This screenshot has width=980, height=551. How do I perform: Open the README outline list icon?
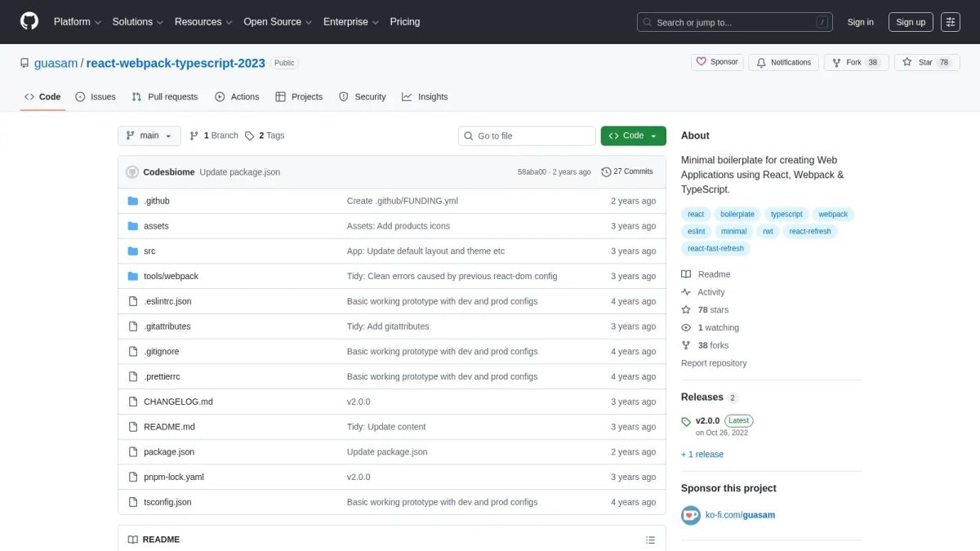coord(650,540)
